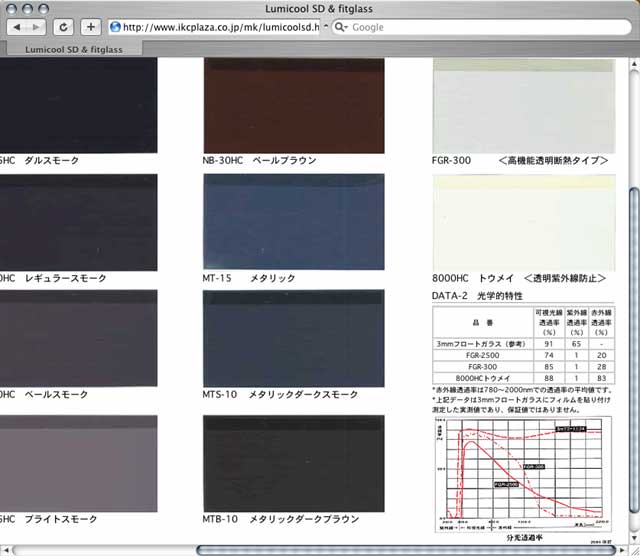Click the NB-30HC brown film swatch
Viewport: 640px width, 556px height.
[x=294, y=106]
